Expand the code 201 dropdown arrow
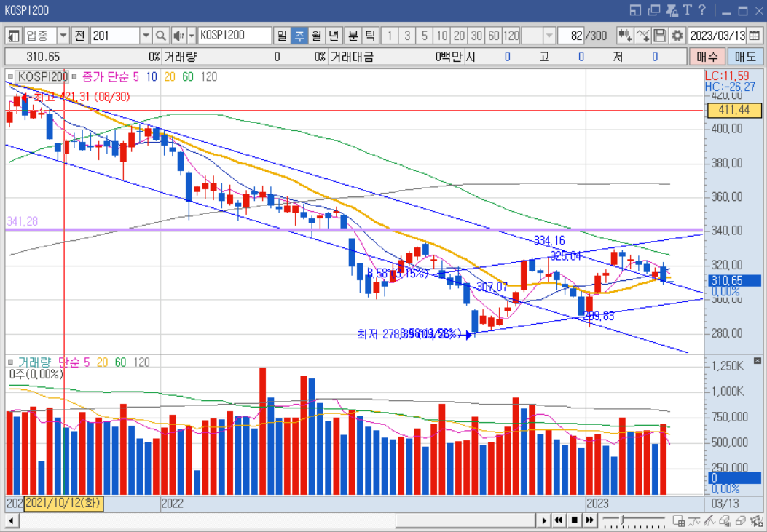 point(146,36)
